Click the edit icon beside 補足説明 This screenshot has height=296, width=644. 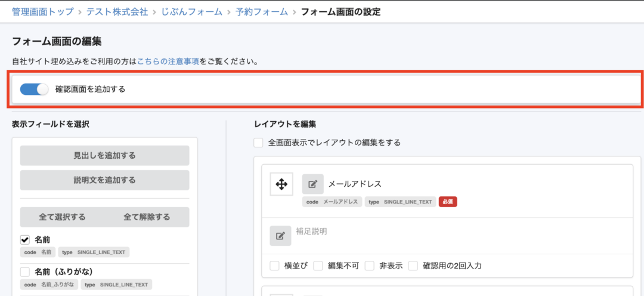tap(280, 236)
